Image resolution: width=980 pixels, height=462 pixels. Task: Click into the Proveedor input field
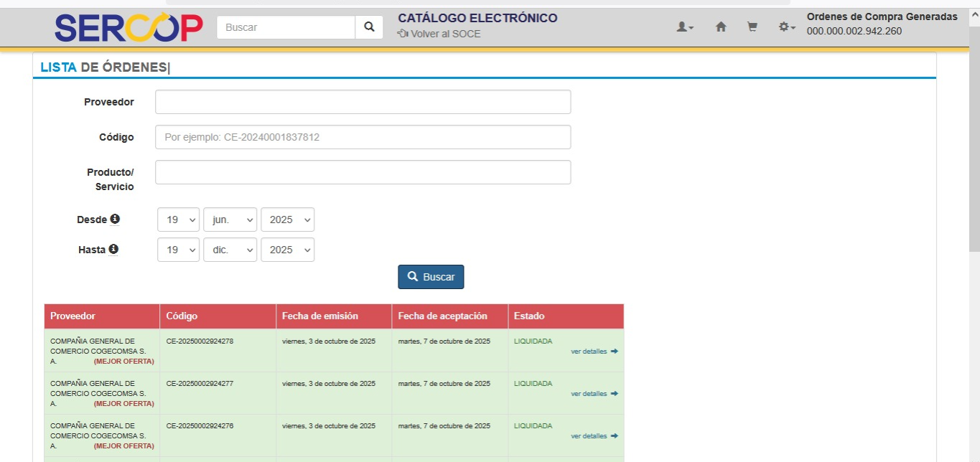(363, 102)
